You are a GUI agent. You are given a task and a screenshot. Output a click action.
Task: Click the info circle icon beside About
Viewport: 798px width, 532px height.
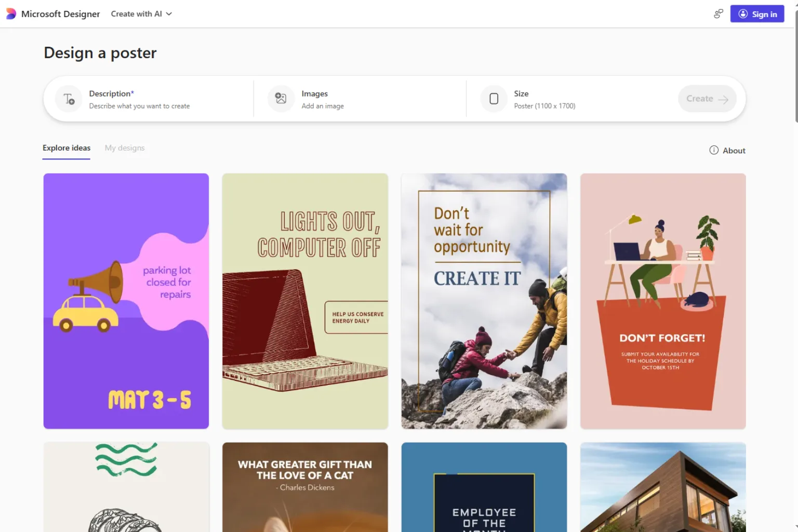(714, 150)
